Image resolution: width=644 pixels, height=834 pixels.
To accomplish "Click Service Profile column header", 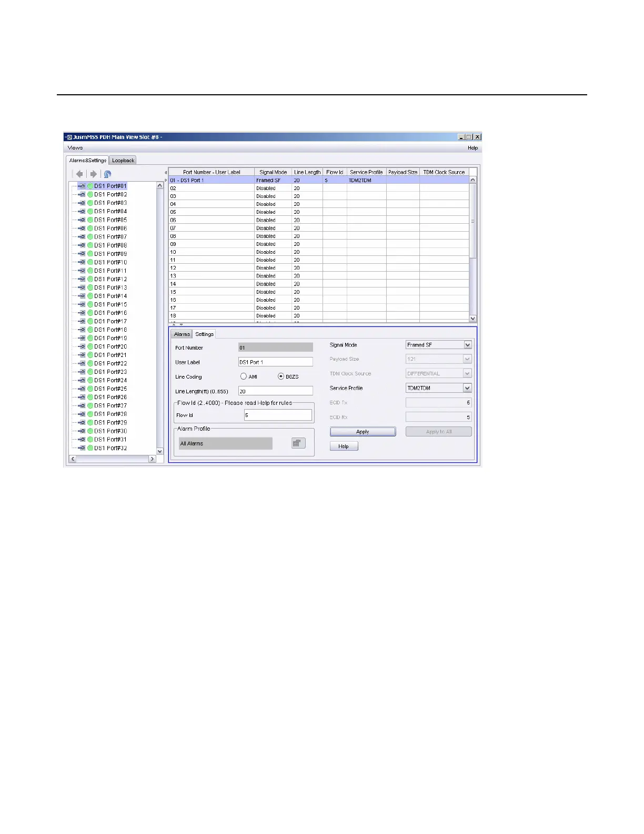I will [x=366, y=172].
